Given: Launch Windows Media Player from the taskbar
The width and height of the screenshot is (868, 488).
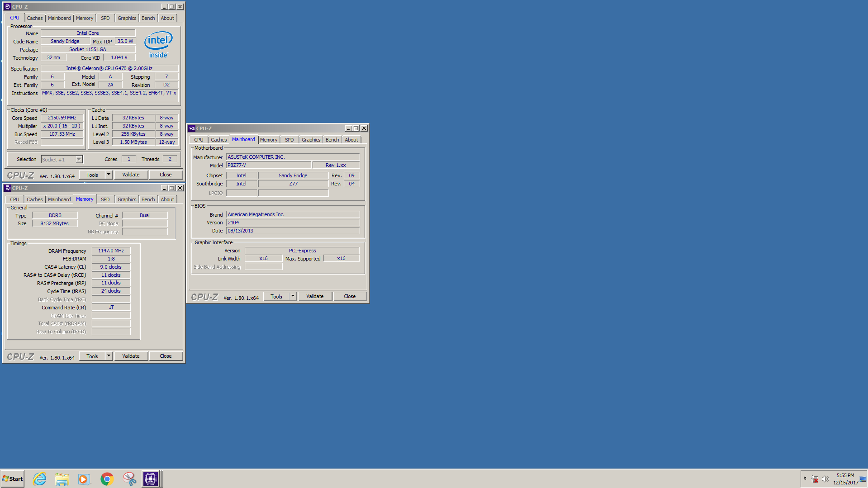Looking at the screenshot, I should [x=84, y=479].
